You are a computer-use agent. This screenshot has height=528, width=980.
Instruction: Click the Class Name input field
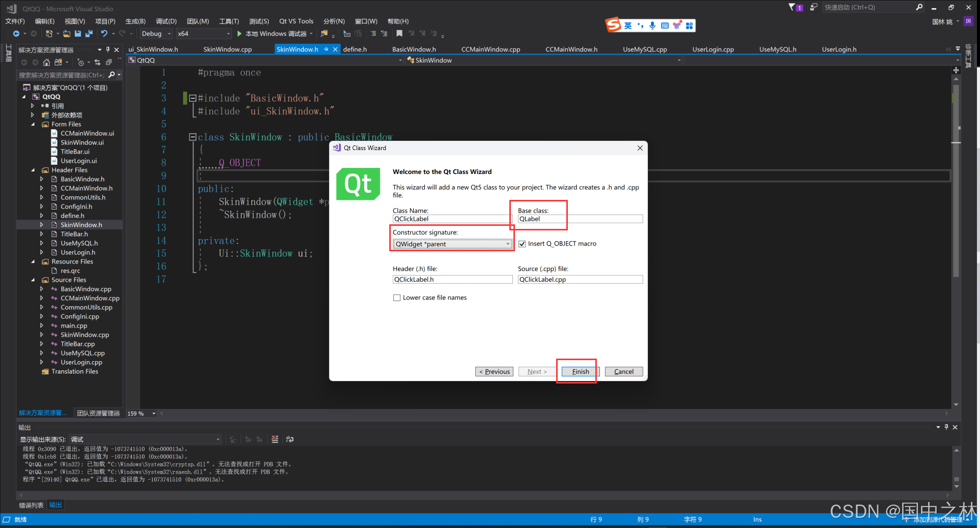click(x=452, y=219)
